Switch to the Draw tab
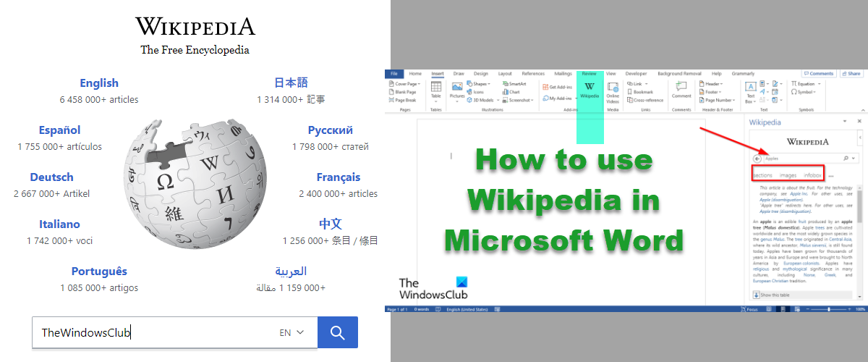The image size is (868, 362). coord(459,73)
